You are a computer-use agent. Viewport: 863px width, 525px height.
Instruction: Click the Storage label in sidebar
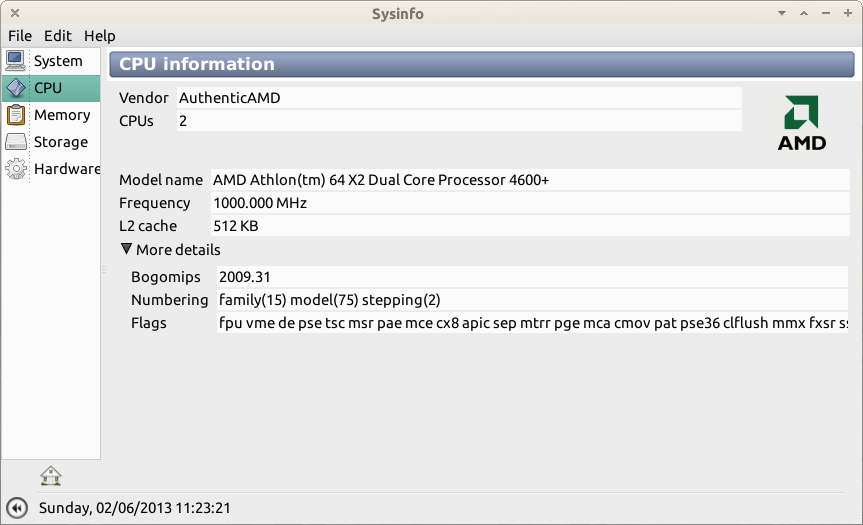pos(61,142)
